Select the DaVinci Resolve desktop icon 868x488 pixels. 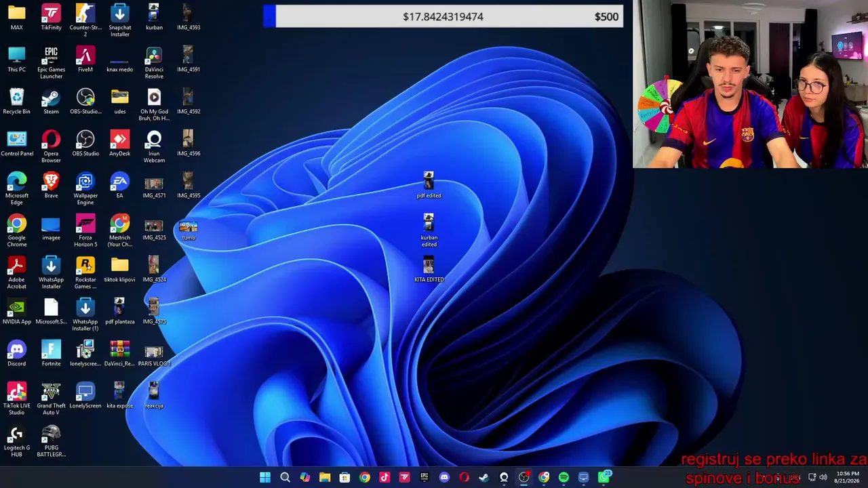154,62
